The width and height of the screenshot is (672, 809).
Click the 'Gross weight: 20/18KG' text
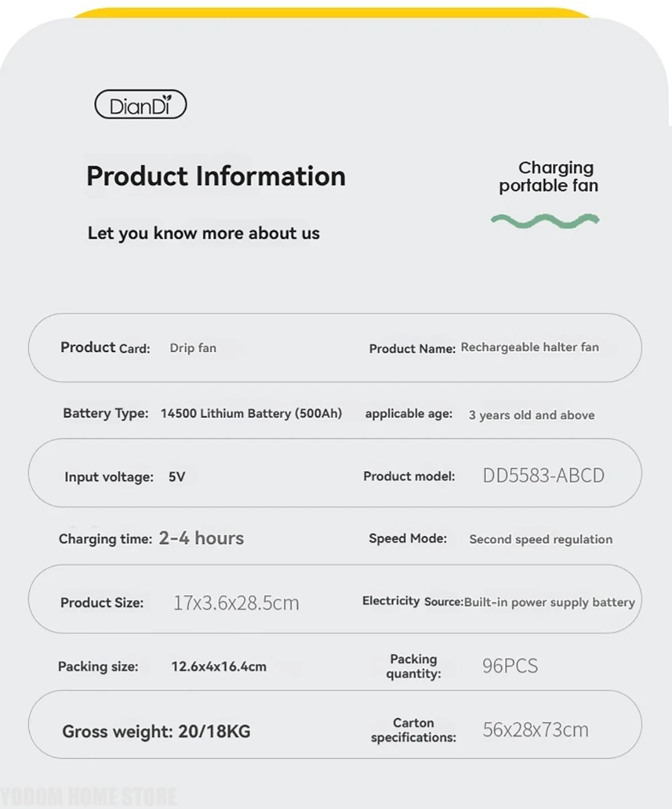coord(157,731)
